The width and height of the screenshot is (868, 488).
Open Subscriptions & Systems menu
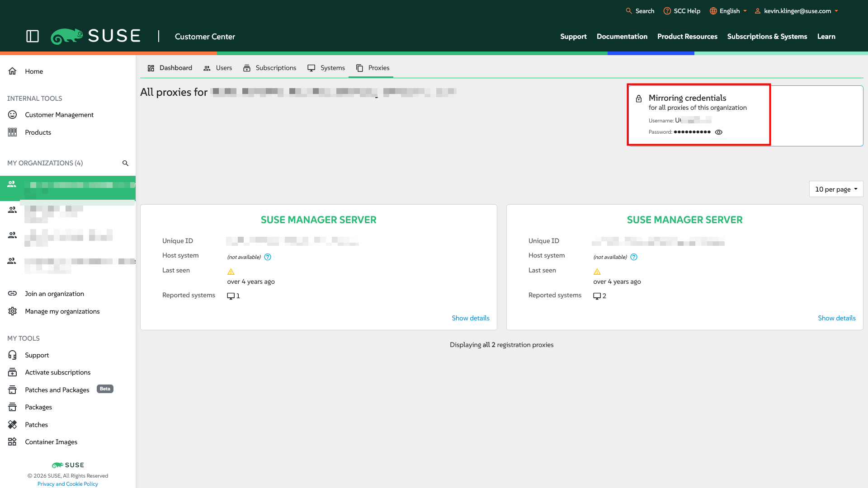tap(767, 37)
